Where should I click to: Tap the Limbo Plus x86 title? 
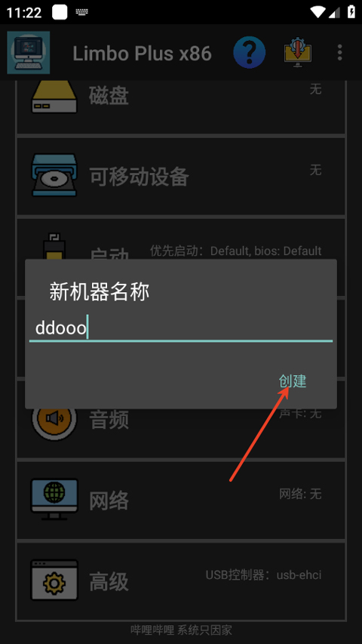click(142, 54)
